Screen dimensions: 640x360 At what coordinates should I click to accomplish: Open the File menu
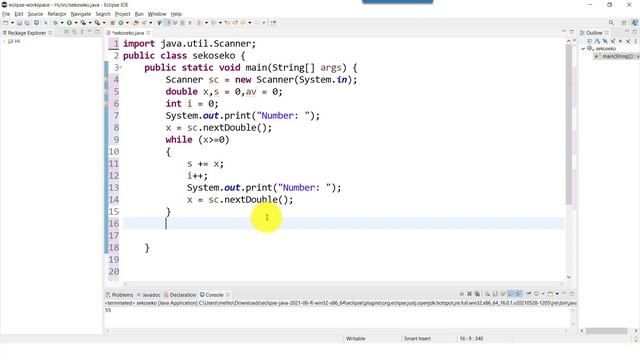[6, 14]
